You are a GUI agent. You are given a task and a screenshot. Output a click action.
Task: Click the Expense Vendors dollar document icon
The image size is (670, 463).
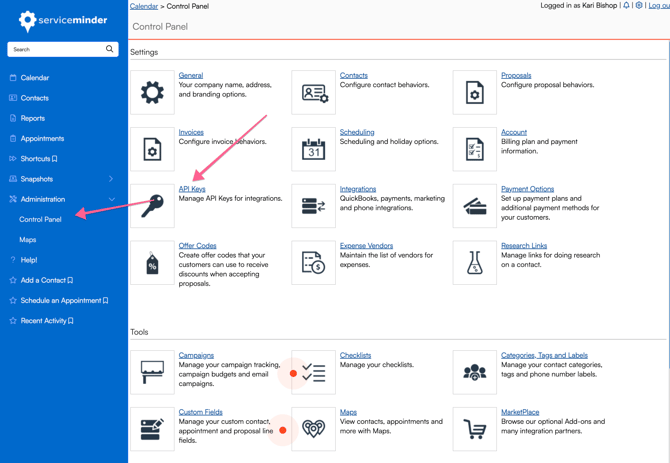[314, 263]
